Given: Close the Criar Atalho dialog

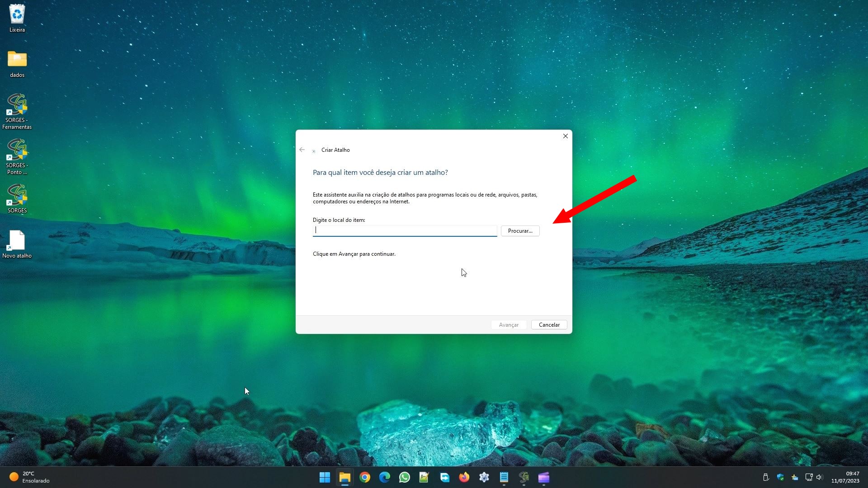Looking at the screenshot, I should pyautogui.click(x=565, y=136).
